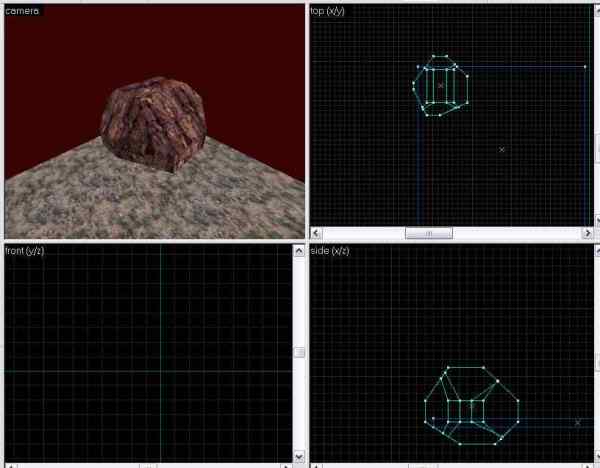Click the X marker in side view
600x468 pixels.
[x=577, y=423]
